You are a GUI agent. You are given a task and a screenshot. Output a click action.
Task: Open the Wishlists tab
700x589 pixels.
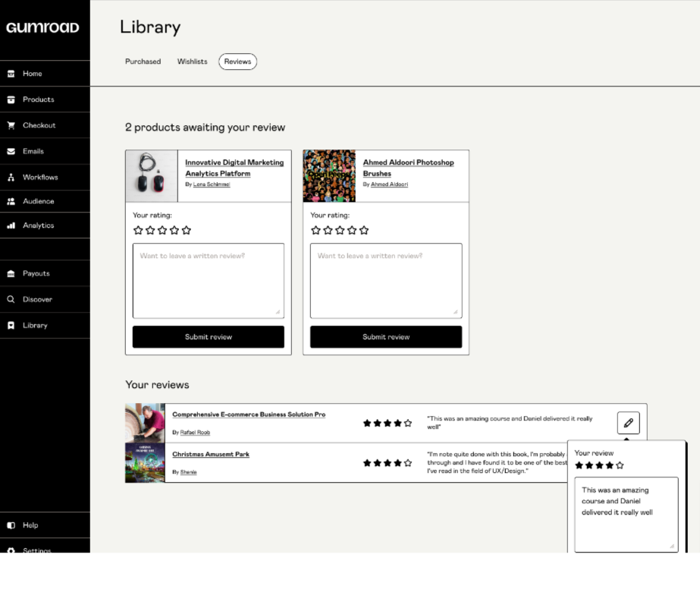(x=192, y=61)
